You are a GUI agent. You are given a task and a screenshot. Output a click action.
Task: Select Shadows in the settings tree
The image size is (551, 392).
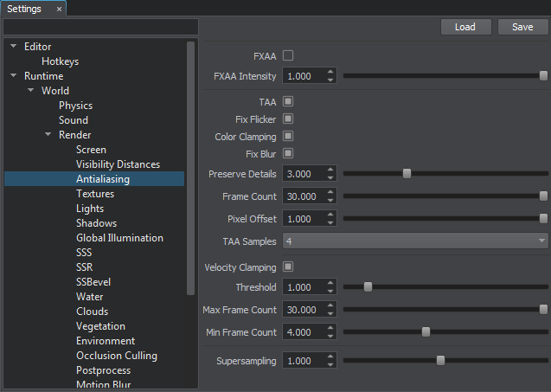coord(96,223)
